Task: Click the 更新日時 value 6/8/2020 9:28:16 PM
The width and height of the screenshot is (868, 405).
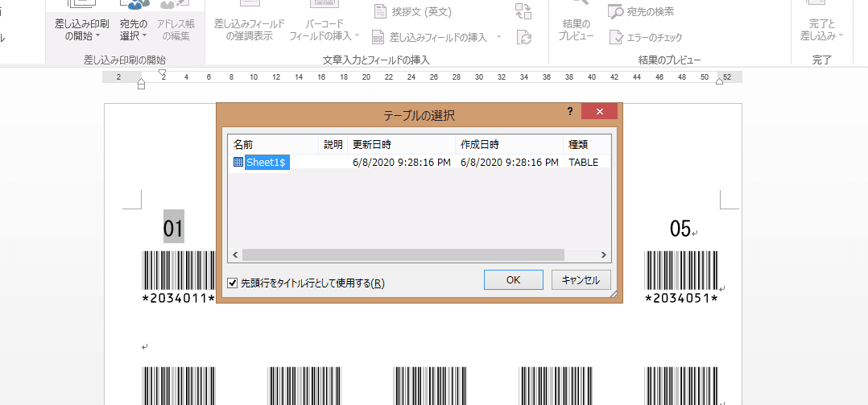Action: [401, 163]
